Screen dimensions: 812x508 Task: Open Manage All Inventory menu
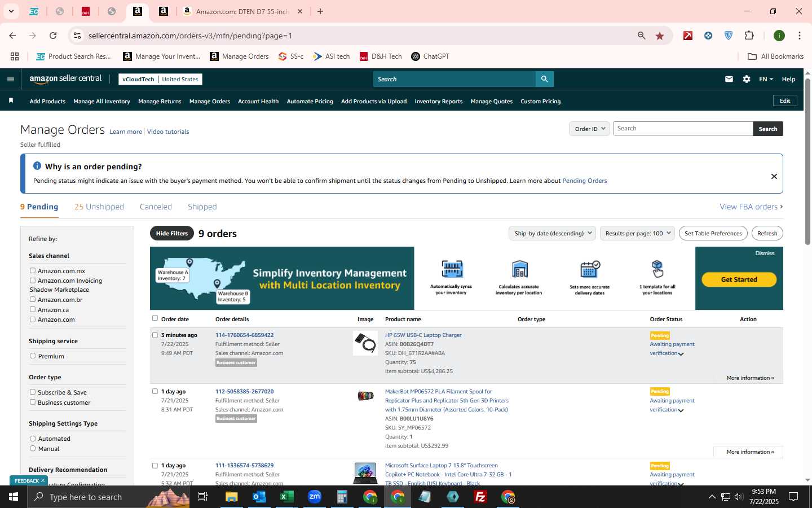(101, 102)
